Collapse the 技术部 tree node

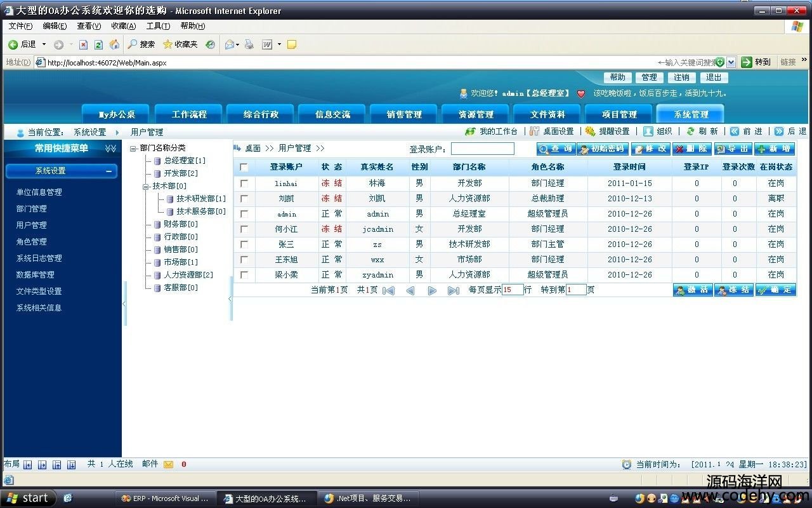(147, 186)
